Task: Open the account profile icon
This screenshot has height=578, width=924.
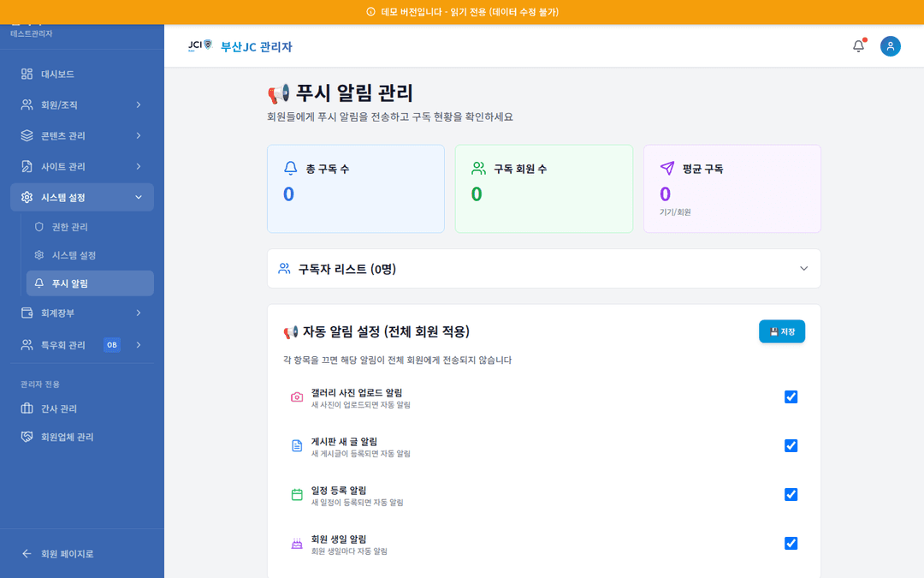Action: pos(891,46)
